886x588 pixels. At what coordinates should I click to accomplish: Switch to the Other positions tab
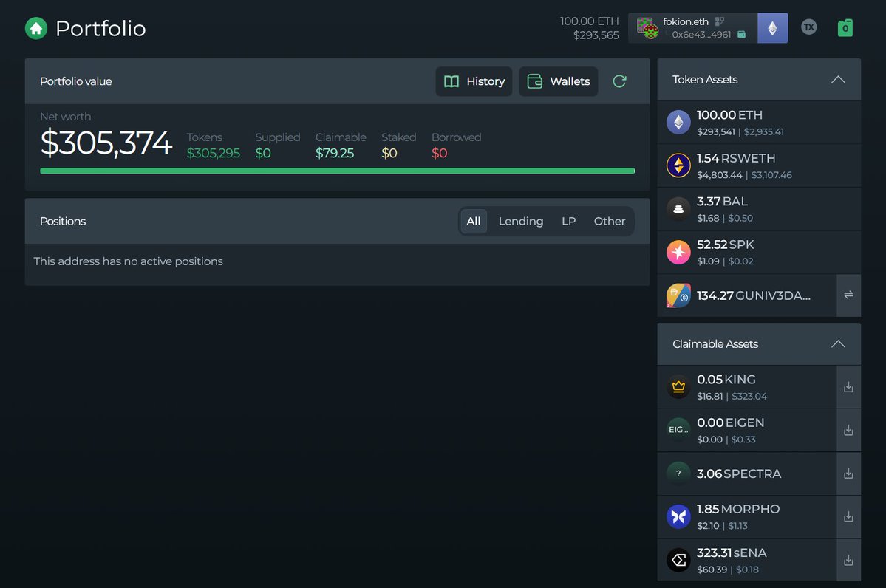coord(609,222)
